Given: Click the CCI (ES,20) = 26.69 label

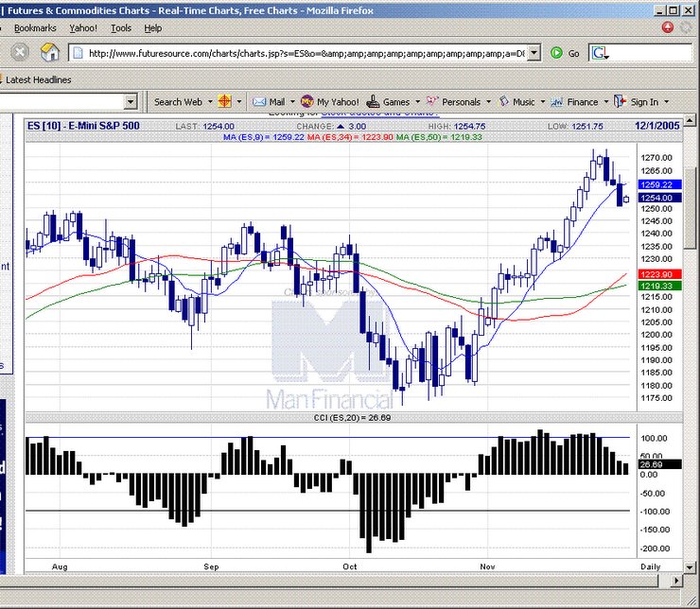Looking at the screenshot, I should pos(352,418).
